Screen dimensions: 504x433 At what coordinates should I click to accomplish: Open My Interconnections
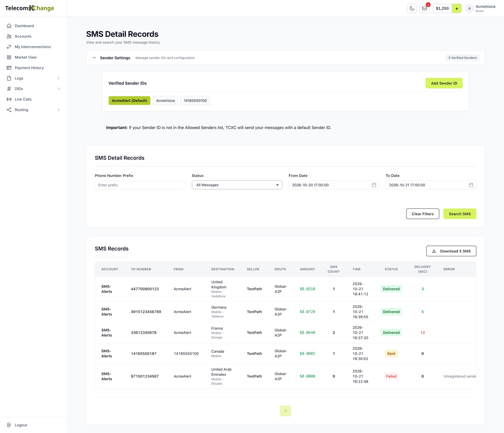(33, 47)
